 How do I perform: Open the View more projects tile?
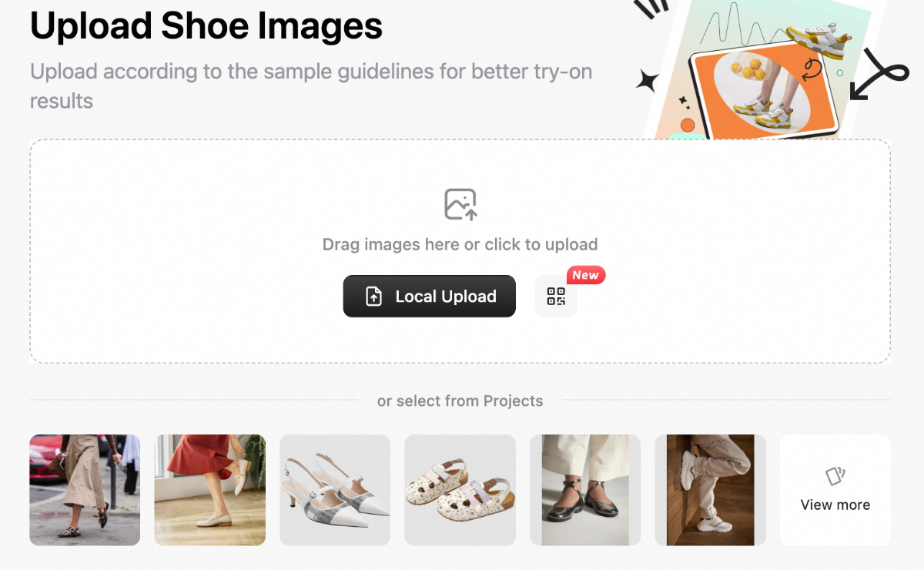point(835,490)
